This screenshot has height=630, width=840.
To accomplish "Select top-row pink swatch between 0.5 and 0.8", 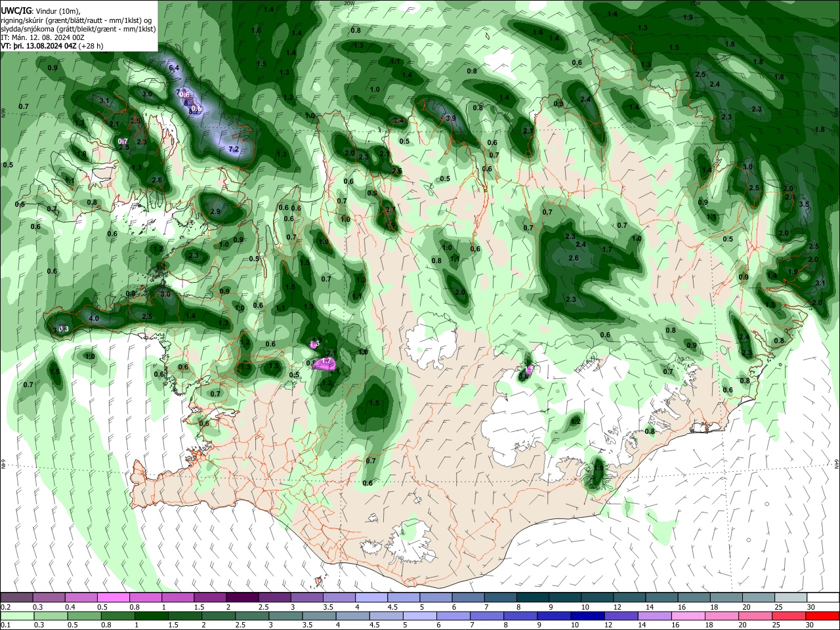I will (x=113, y=597).
